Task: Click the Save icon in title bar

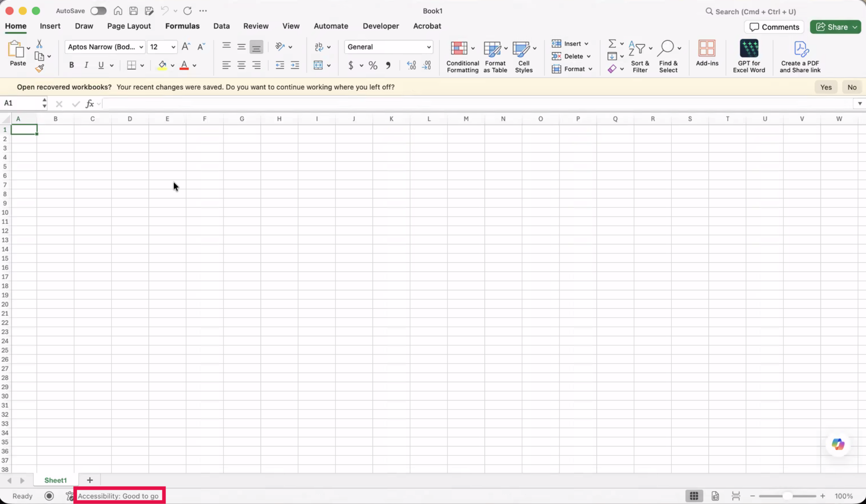Action: click(133, 11)
